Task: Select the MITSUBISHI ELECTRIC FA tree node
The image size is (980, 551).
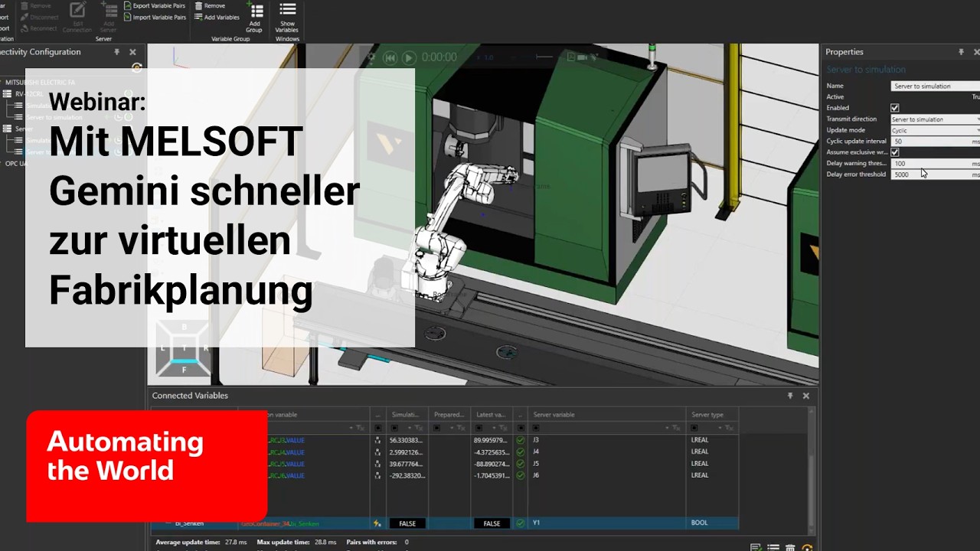Action: click(40, 82)
